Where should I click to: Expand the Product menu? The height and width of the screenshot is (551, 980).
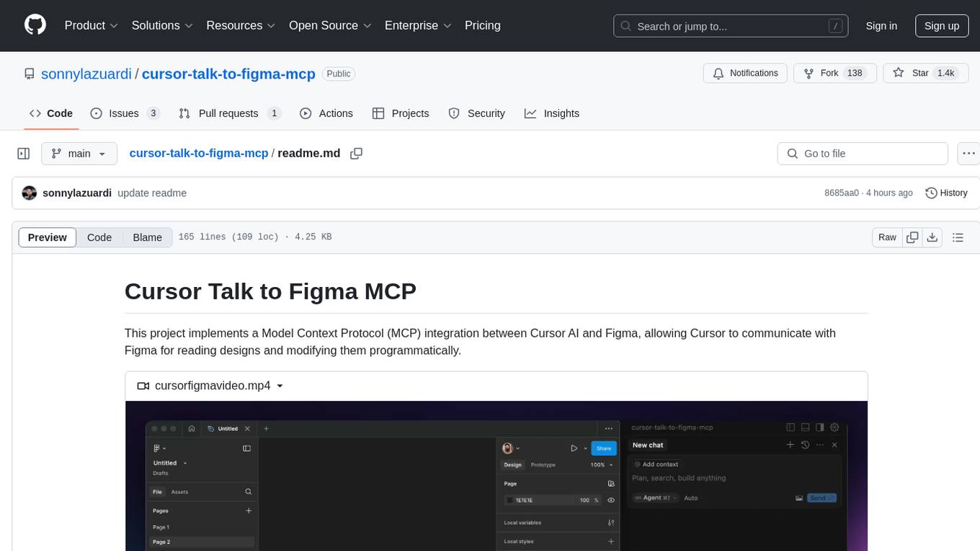[92, 25]
